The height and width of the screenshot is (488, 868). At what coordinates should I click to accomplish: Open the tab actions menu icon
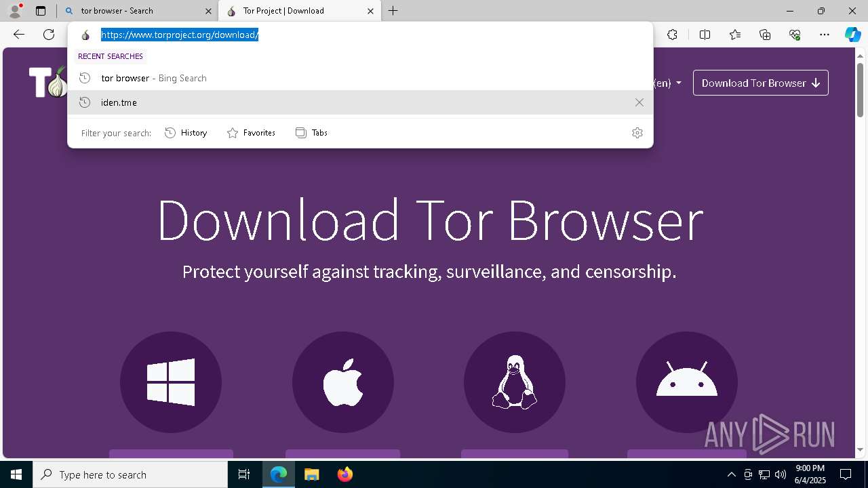pyautogui.click(x=41, y=11)
